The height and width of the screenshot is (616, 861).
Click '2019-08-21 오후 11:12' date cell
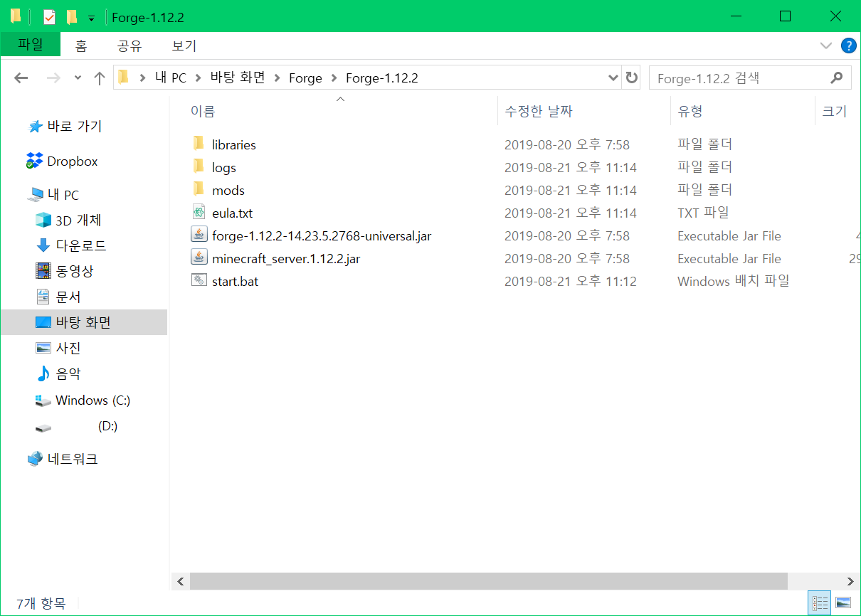click(x=571, y=281)
